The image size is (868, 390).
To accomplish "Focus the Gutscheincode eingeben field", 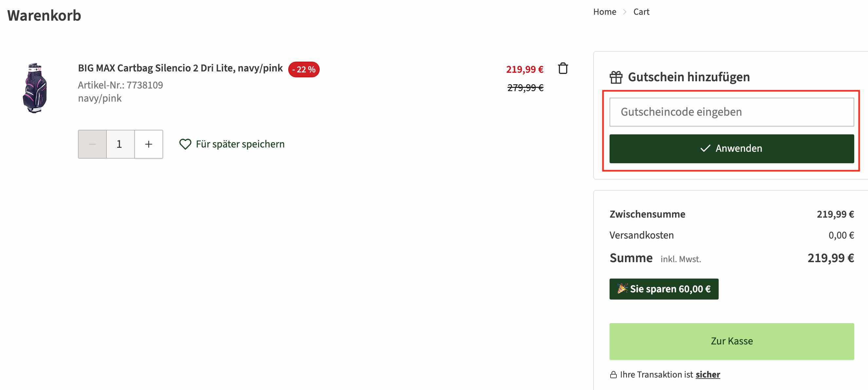I will coord(731,112).
